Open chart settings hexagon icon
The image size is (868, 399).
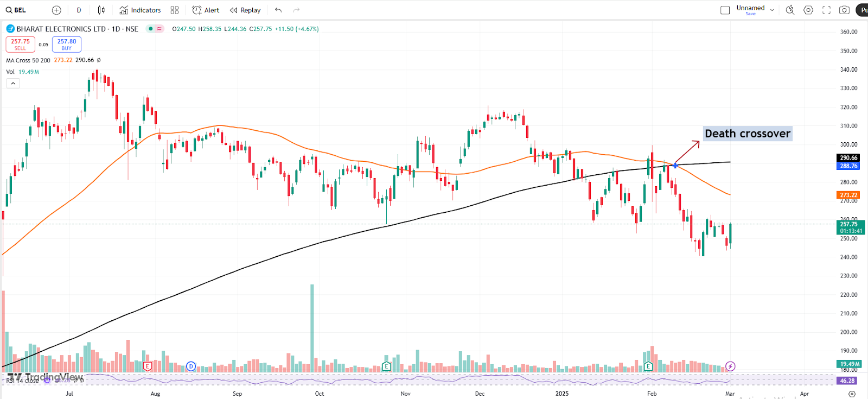tap(808, 10)
